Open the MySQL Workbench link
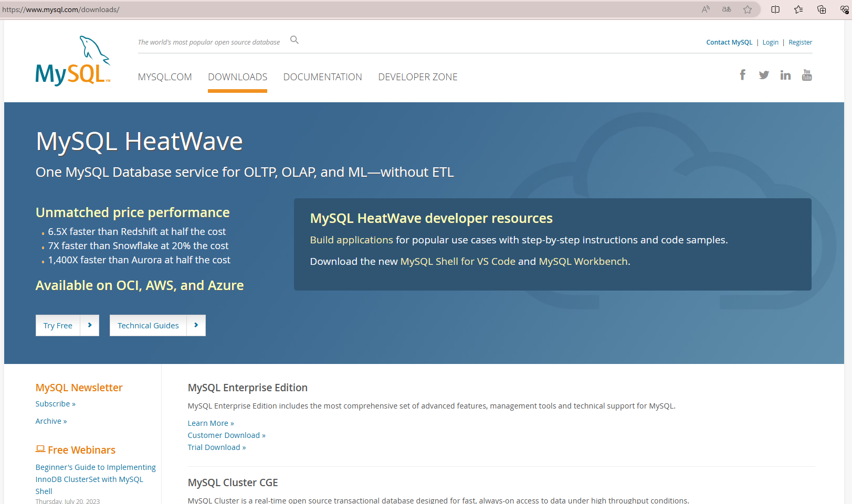Image resolution: width=852 pixels, height=504 pixels. pos(583,261)
